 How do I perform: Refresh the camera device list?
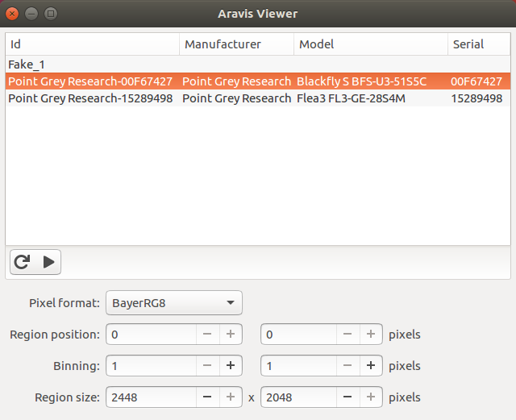[x=22, y=262]
